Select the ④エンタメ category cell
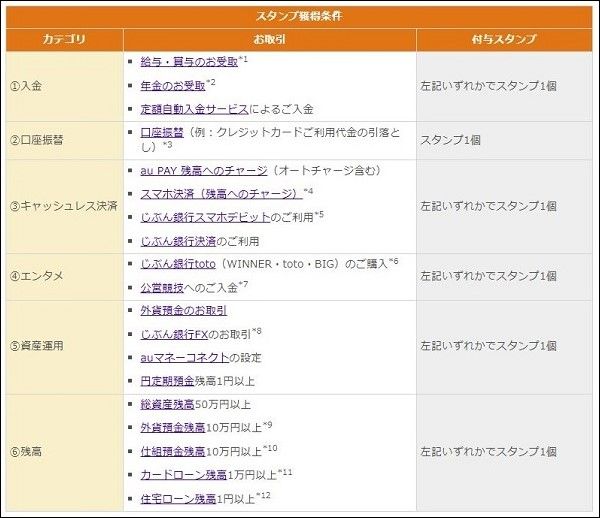Screen dimensions: 600x518 click(x=65, y=276)
